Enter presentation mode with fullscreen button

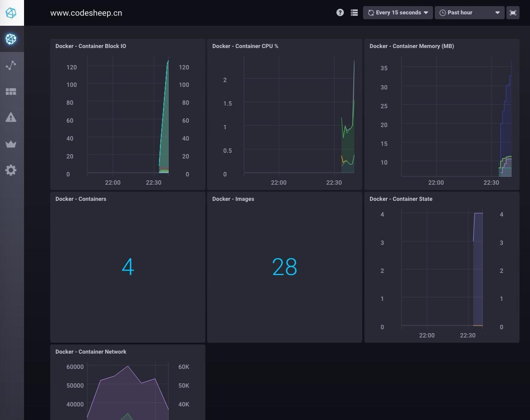[x=513, y=13]
